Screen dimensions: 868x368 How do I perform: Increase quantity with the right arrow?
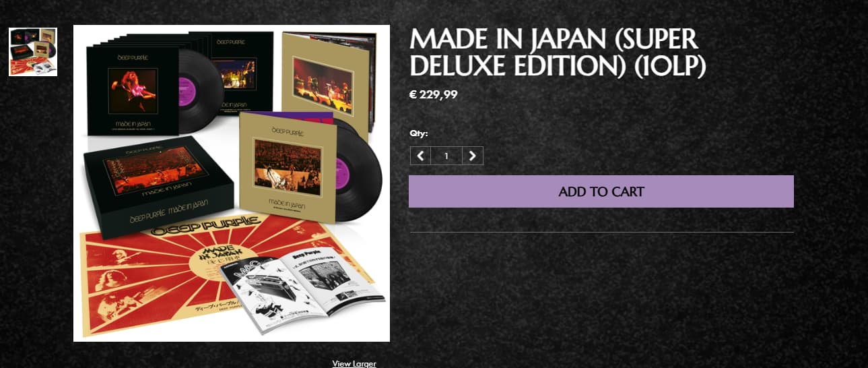[473, 156]
